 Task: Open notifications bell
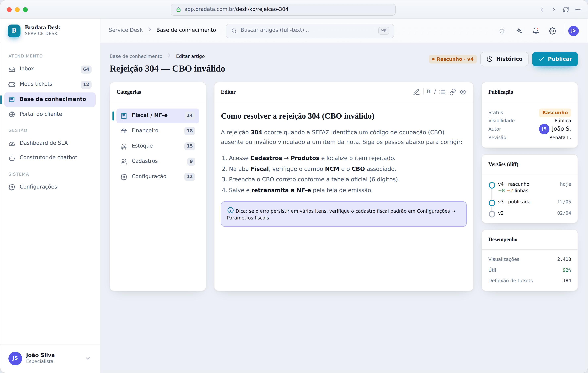click(x=536, y=31)
